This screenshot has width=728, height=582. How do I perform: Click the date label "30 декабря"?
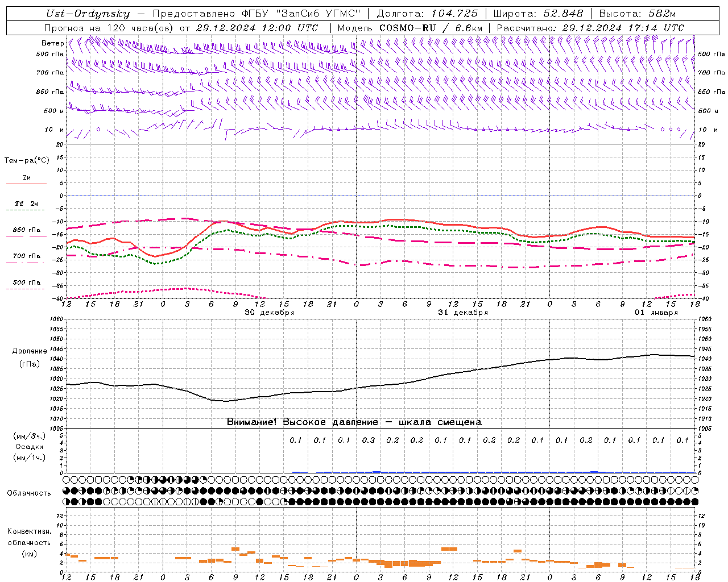click(x=270, y=313)
